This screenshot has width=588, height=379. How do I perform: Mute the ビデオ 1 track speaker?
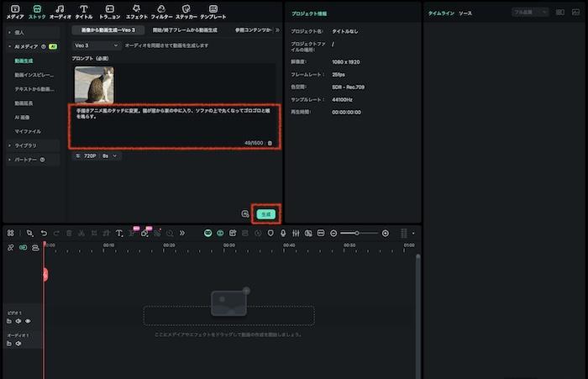pos(18,321)
